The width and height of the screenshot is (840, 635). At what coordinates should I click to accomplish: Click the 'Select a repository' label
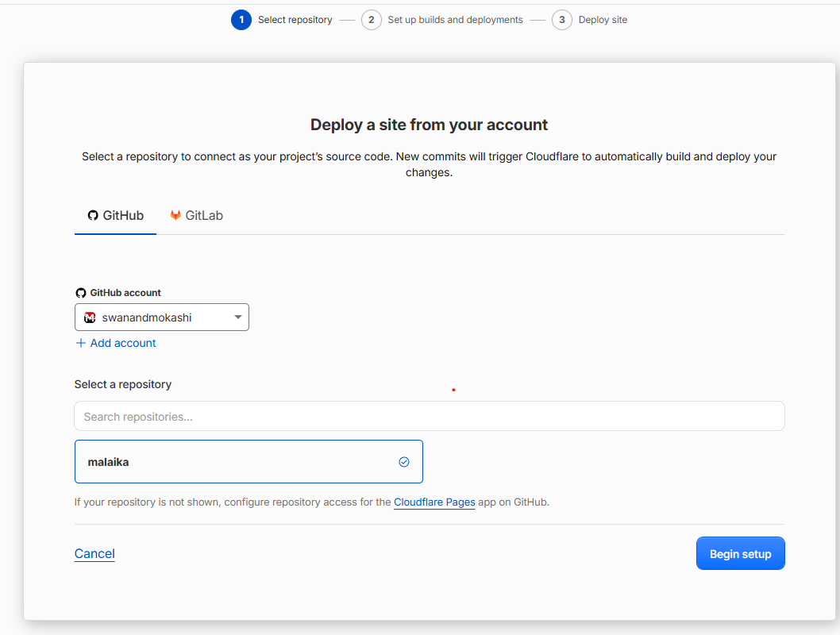click(123, 384)
